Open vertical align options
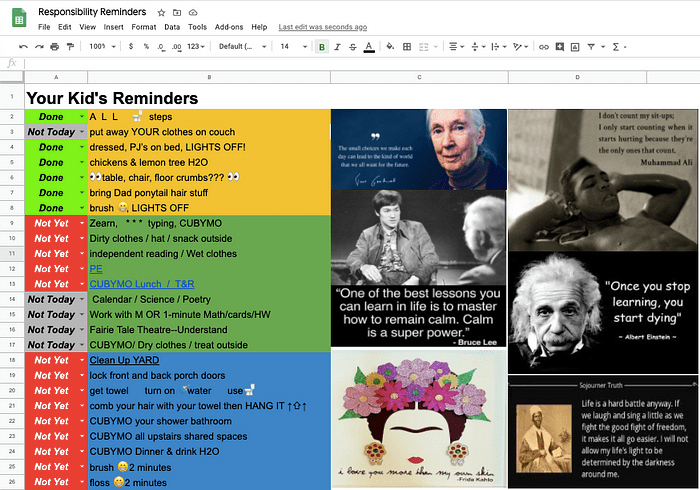 (478, 46)
